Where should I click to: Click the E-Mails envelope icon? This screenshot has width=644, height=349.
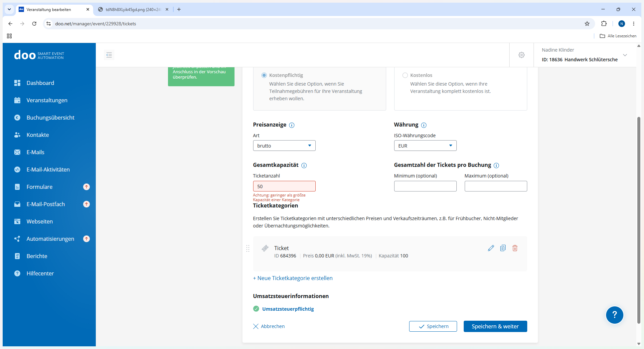click(x=17, y=152)
